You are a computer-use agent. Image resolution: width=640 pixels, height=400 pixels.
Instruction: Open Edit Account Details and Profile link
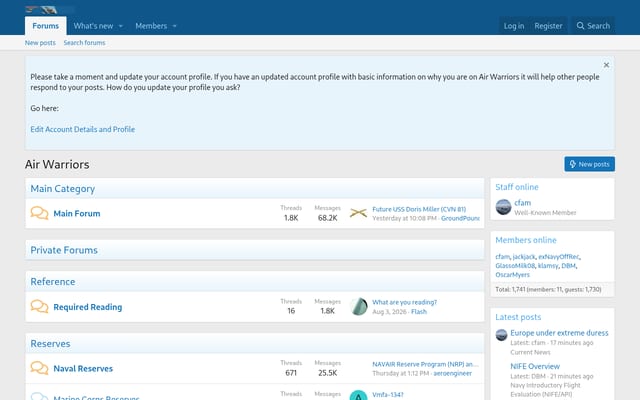82,129
